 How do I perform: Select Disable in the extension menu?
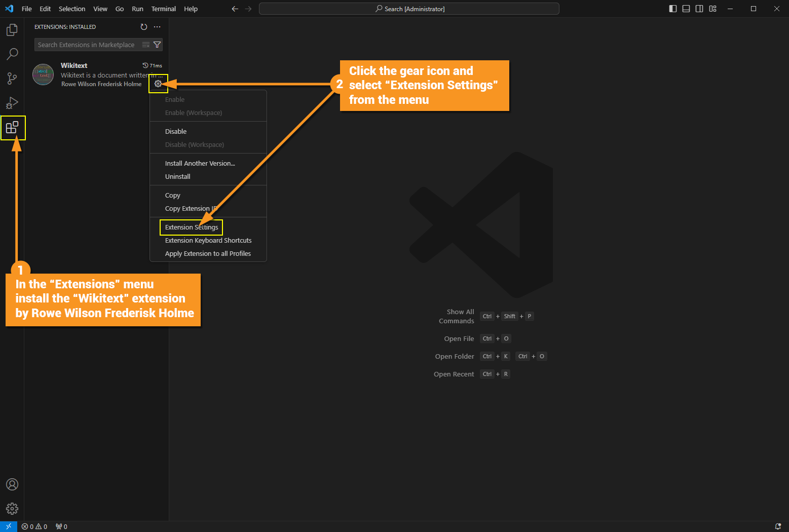point(176,131)
